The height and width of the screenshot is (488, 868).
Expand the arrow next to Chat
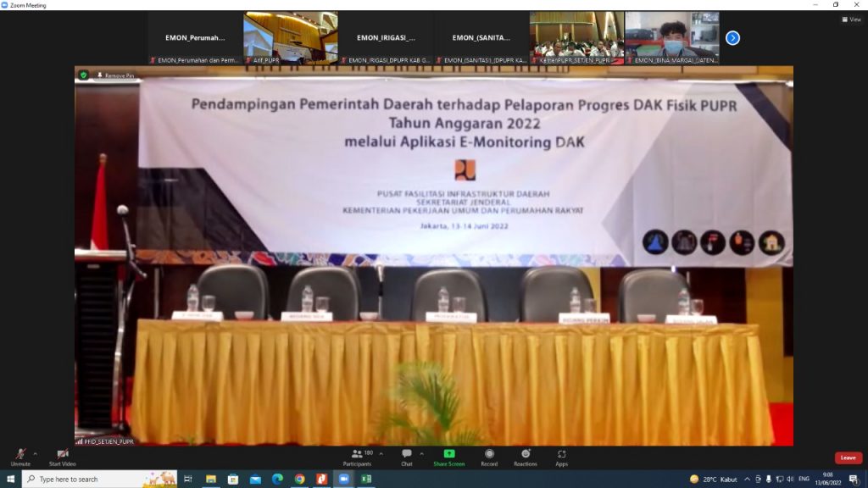click(x=422, y=453)
